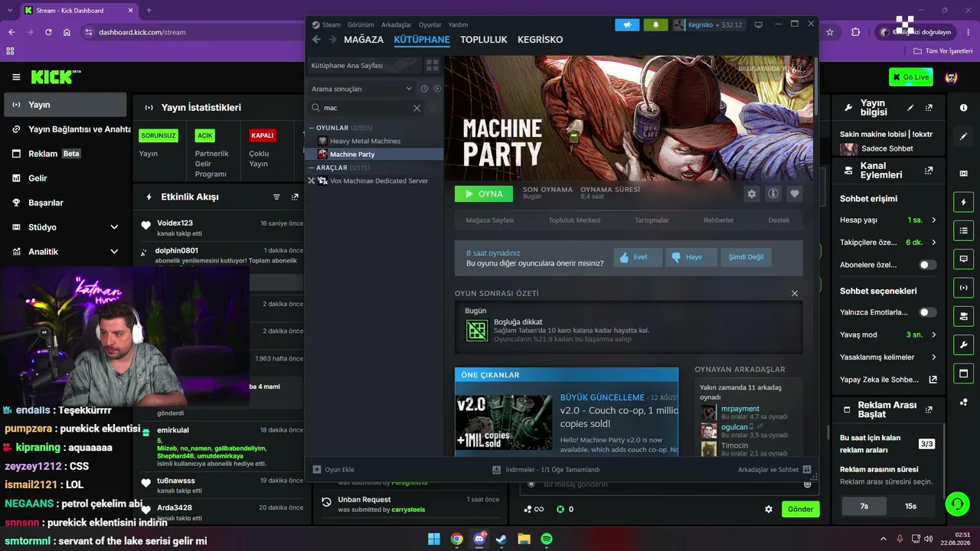The image size is (980, 551).
Task: Open the Görünüm menu in Steam
Action: click(x=361, y=24)
